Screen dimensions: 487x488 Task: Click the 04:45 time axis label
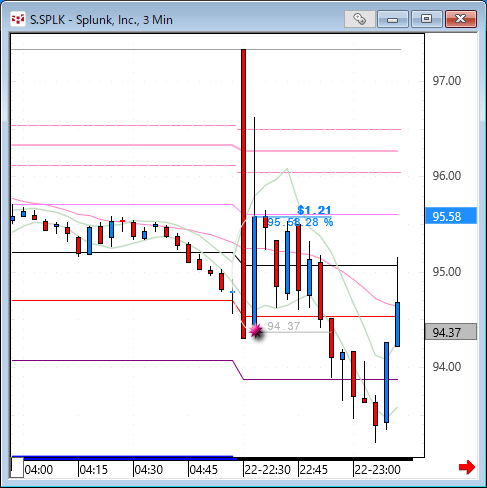204,470
